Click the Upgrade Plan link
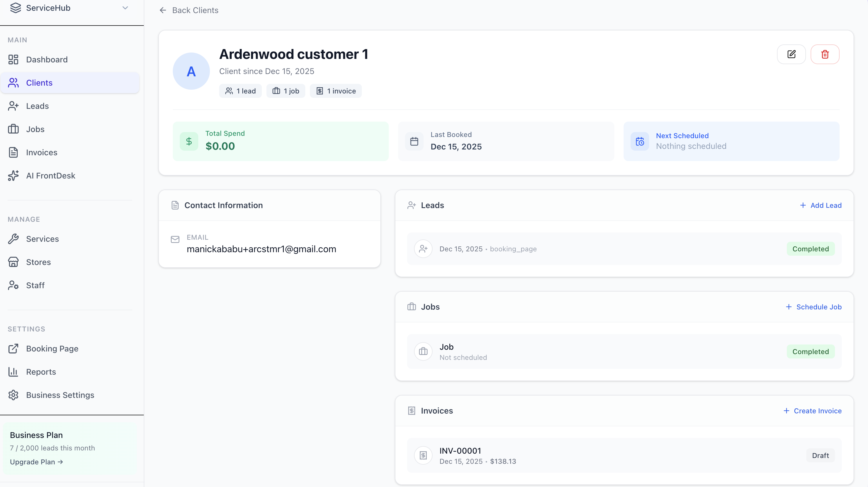The width and height of the screenshot is (868, 487). click(37, 462)
